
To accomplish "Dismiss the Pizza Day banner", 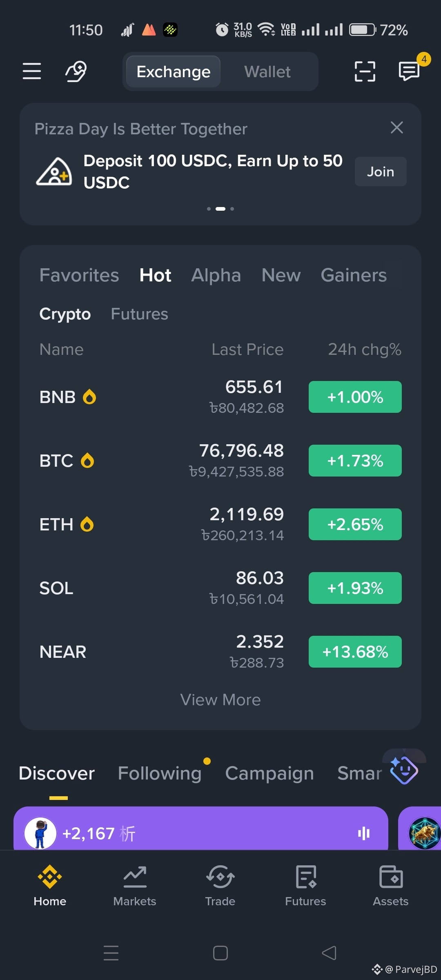I will tap(397, 127).
